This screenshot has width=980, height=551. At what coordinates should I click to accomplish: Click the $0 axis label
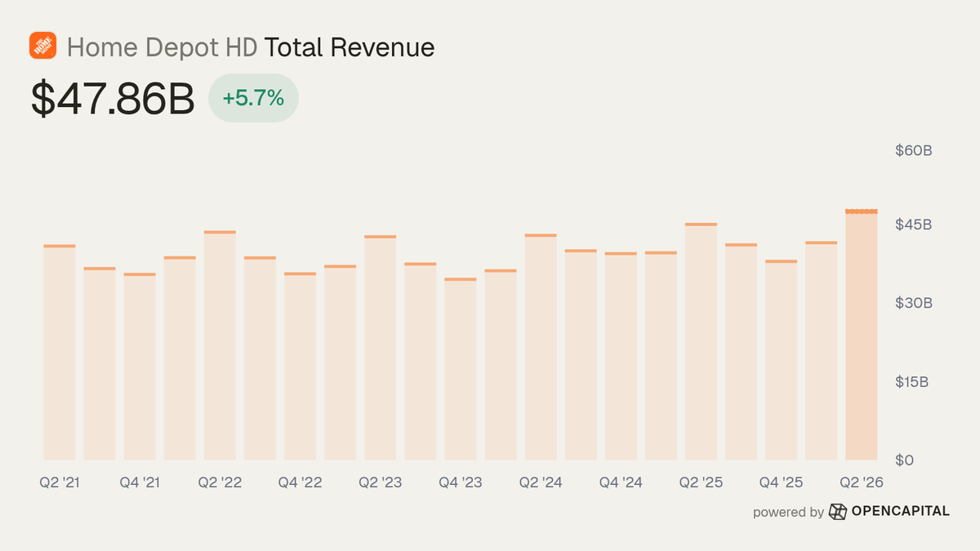coord(903,460)
